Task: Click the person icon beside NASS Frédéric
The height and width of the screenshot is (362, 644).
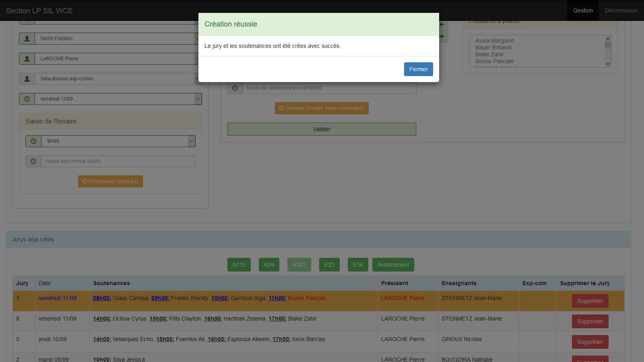Action: pyautogui.click(x=27, y=39)
